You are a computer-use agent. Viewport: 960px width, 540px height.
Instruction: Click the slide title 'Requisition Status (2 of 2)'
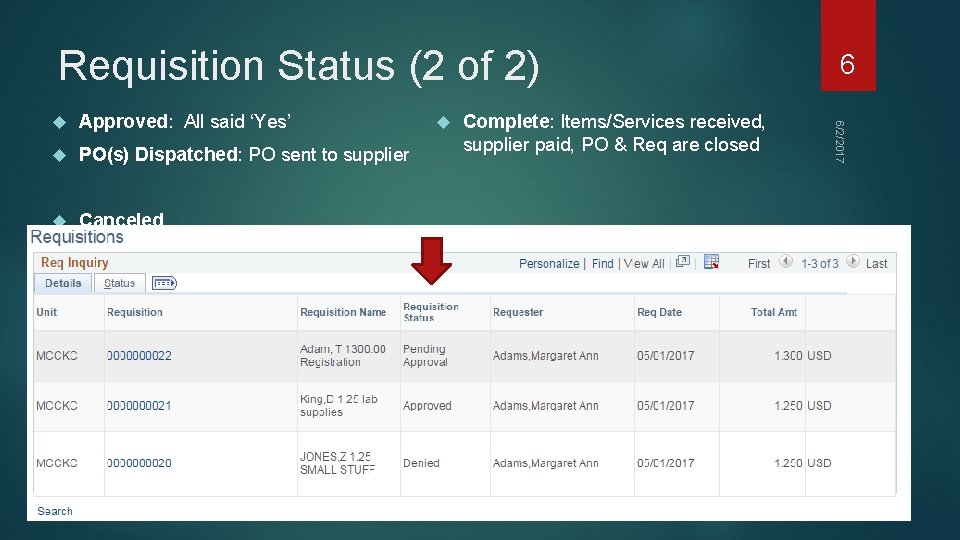pyautogui.click(x=299, y=65)
